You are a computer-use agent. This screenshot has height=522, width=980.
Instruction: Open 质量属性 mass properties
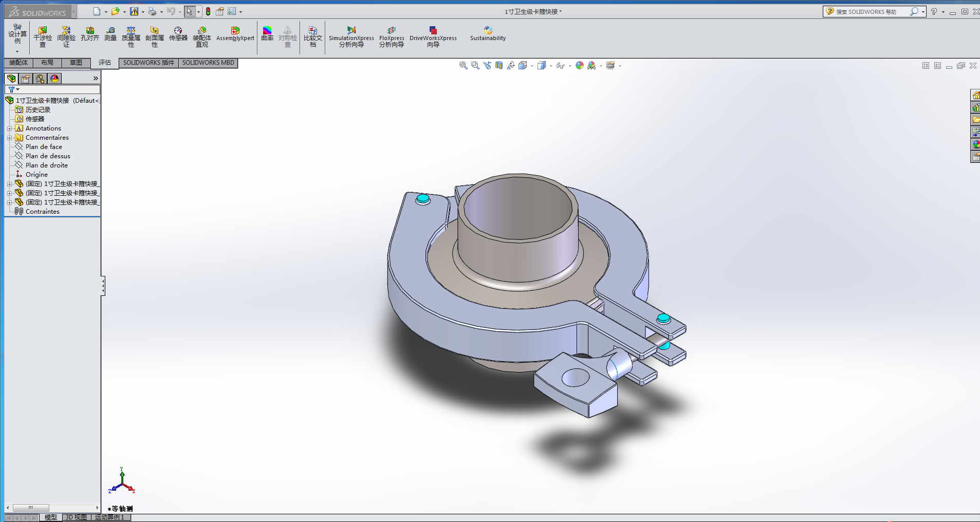coord(131,36)
